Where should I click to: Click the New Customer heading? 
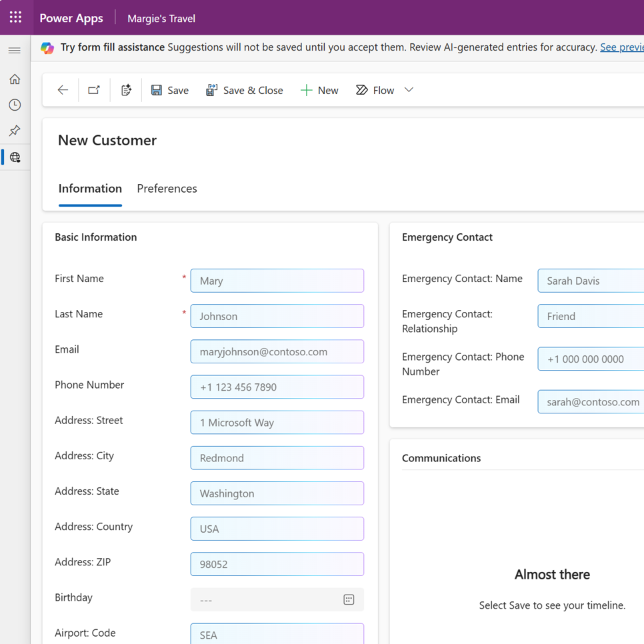click(107, 141)
